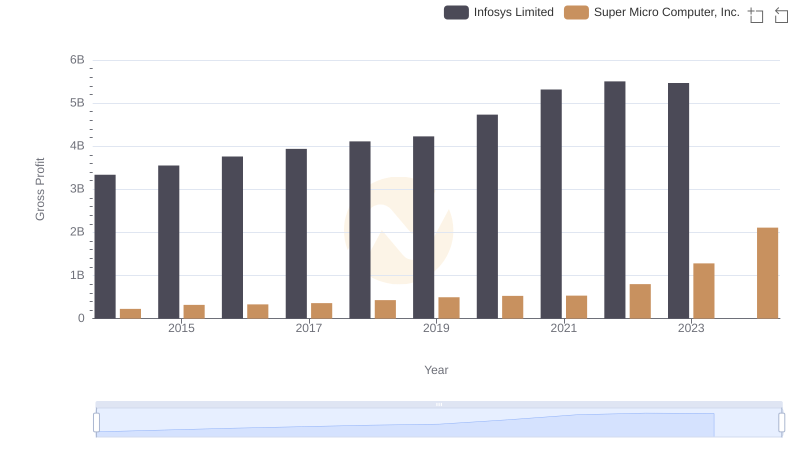Click the tan Super Micro legend swatch

point(576,12)
